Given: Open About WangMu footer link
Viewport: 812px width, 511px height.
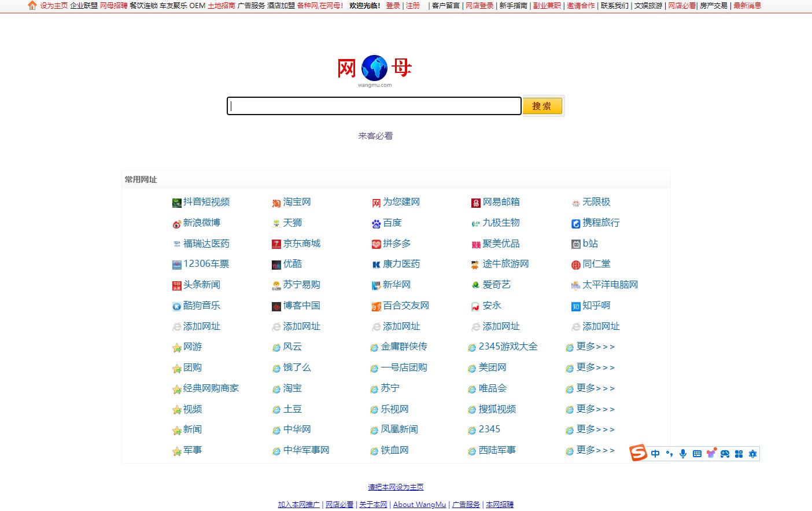Looking at the screenshot, I should [x=419, y=505].
